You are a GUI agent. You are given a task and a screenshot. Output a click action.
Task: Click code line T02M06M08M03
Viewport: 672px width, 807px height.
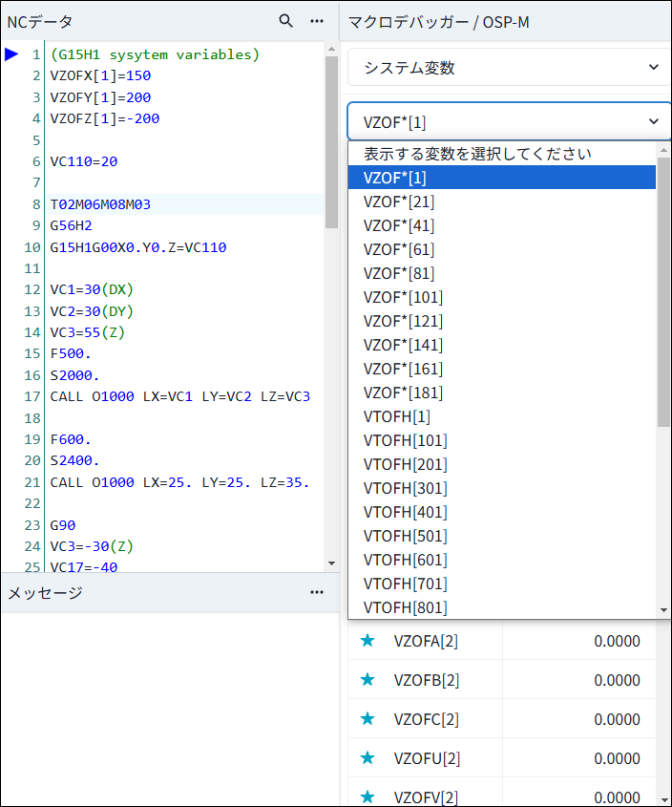click(x=100, y=204)
